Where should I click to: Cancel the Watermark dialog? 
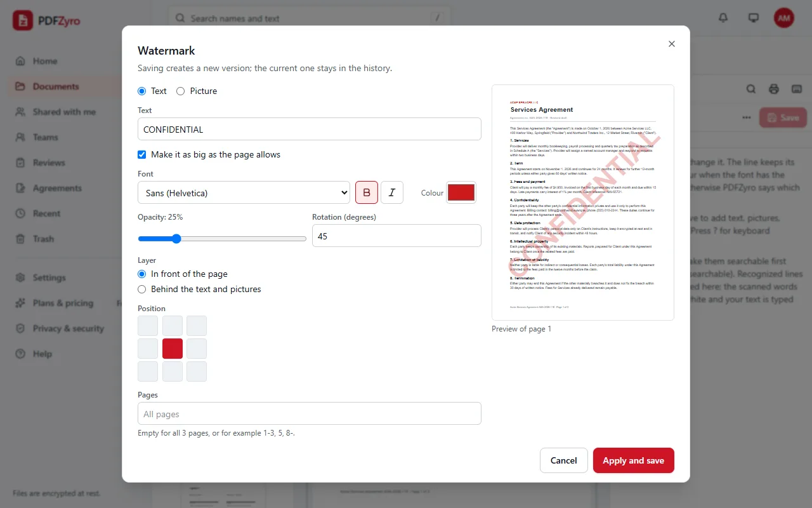pyautogui.click(x=564, y=460)
